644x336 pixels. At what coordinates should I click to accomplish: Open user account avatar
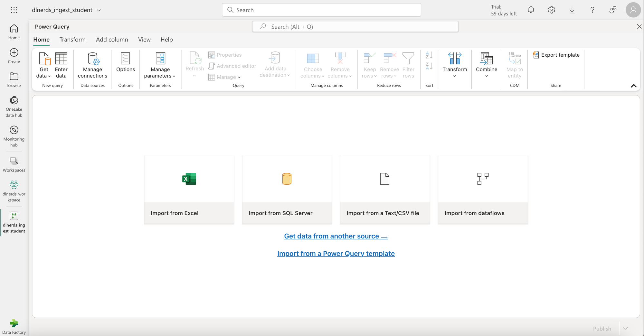(x=633, y=10)
